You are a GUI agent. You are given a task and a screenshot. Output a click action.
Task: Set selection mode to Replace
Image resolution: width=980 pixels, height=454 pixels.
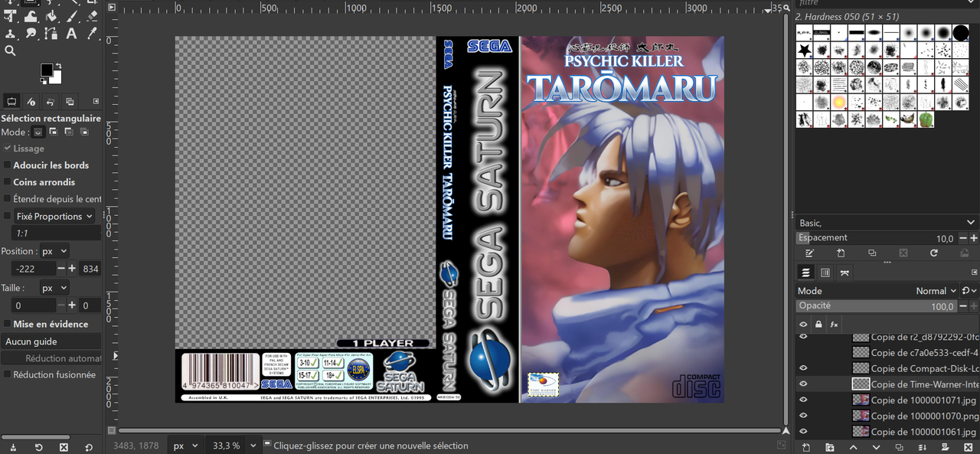click(38, 132)
